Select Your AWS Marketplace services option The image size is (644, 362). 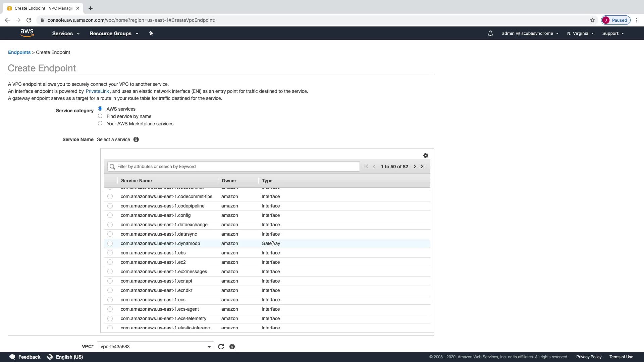[100, 123]
